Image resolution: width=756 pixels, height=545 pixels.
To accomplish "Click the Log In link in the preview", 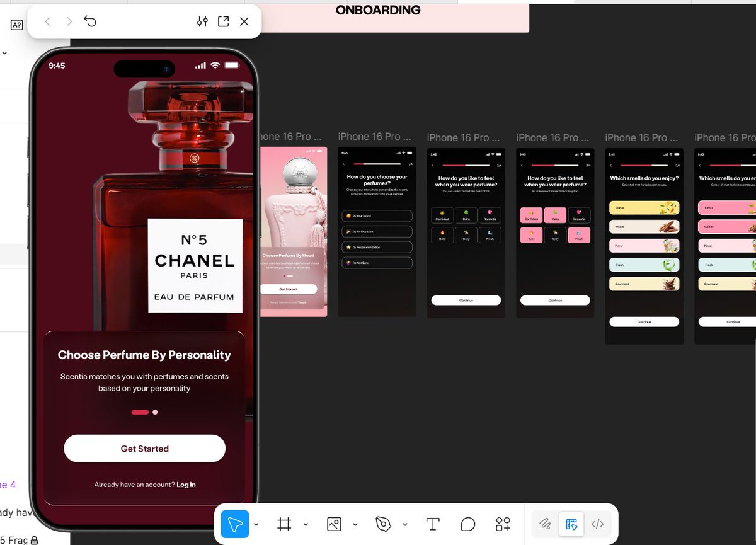I will (x=186, y=485).
